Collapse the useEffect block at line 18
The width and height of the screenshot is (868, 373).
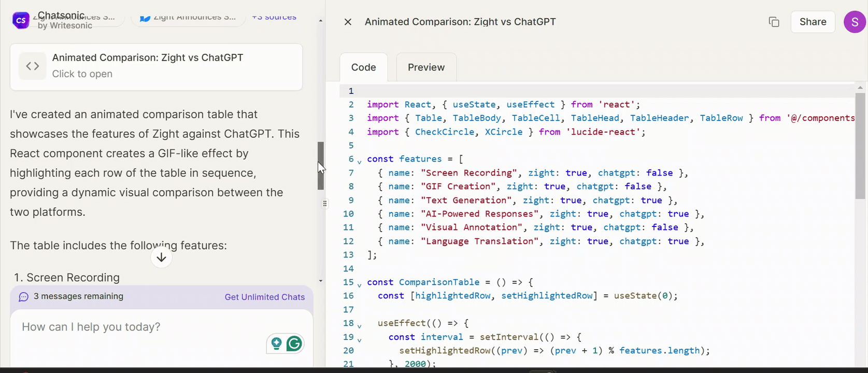point(360,326)
